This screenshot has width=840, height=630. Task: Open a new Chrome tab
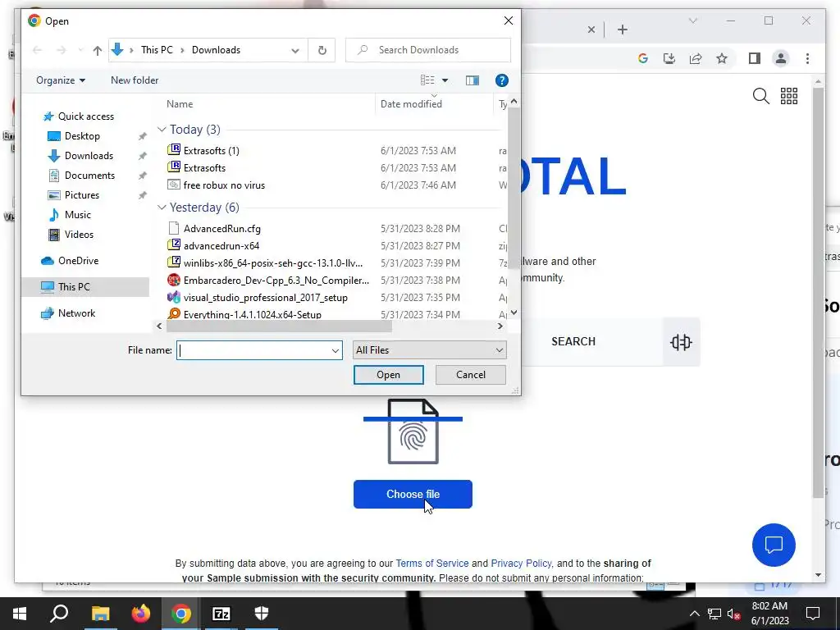click(x=622, y=30)
